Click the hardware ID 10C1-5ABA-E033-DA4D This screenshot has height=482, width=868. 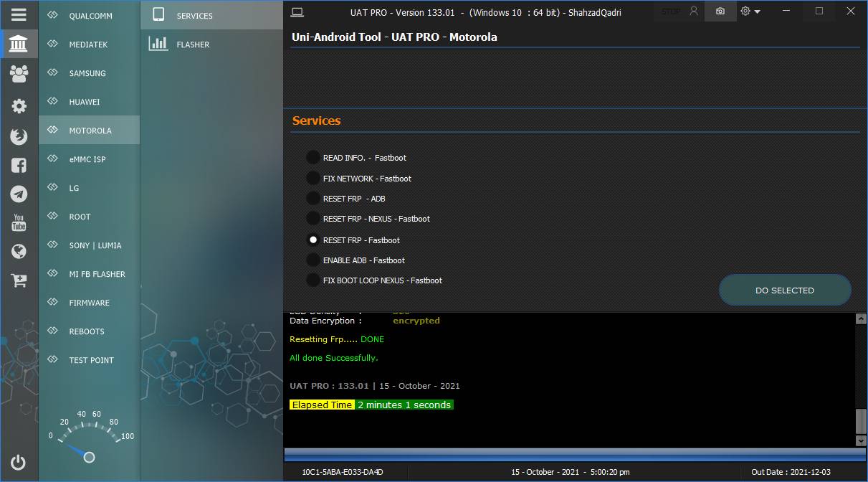(x=343, y=472)
